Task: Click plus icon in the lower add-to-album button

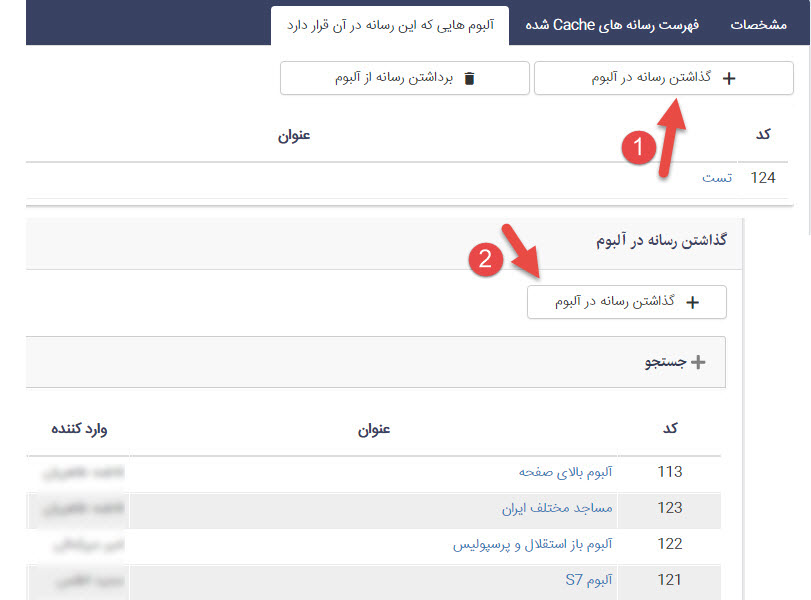Action: [x=692, y=302]
